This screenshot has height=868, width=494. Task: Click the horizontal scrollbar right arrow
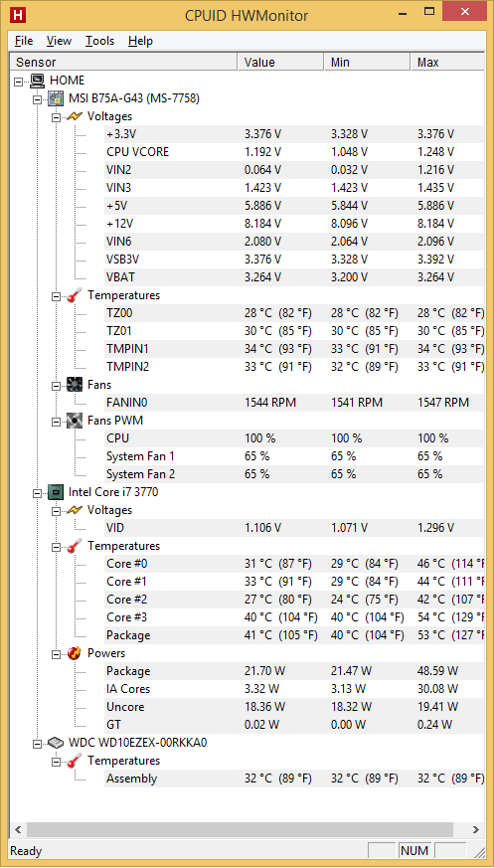[x=476, y=829]
